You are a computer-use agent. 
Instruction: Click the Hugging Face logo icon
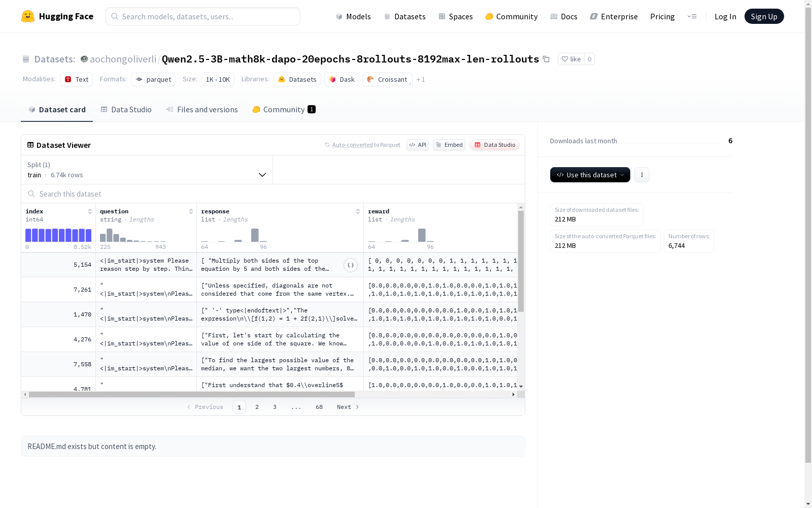coord(28,16)
